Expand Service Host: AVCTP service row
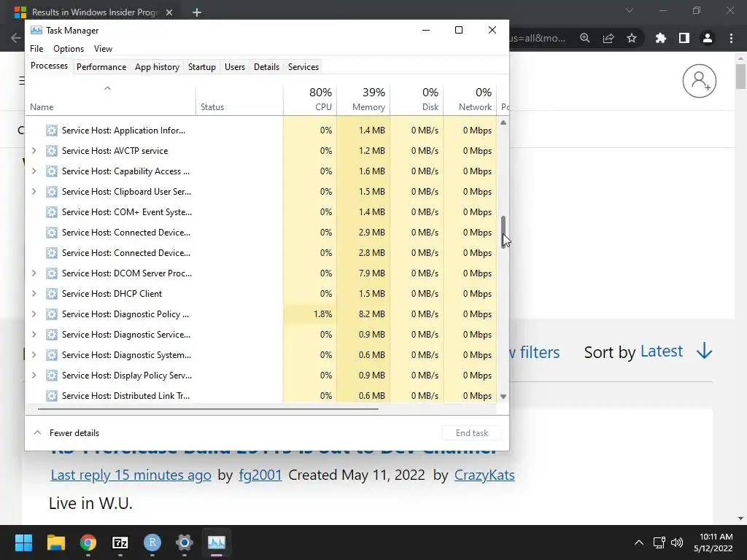 (34, 151)
